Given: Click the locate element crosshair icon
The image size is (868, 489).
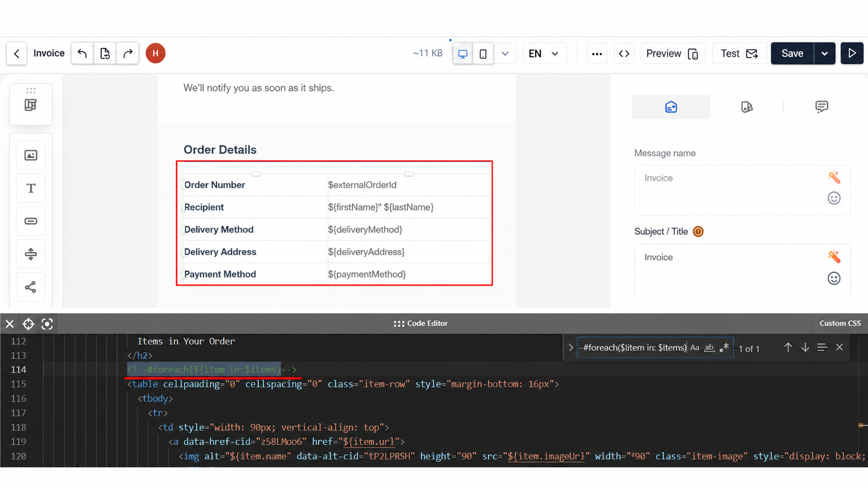Looking at the screenshot, I should pos(29,324).
